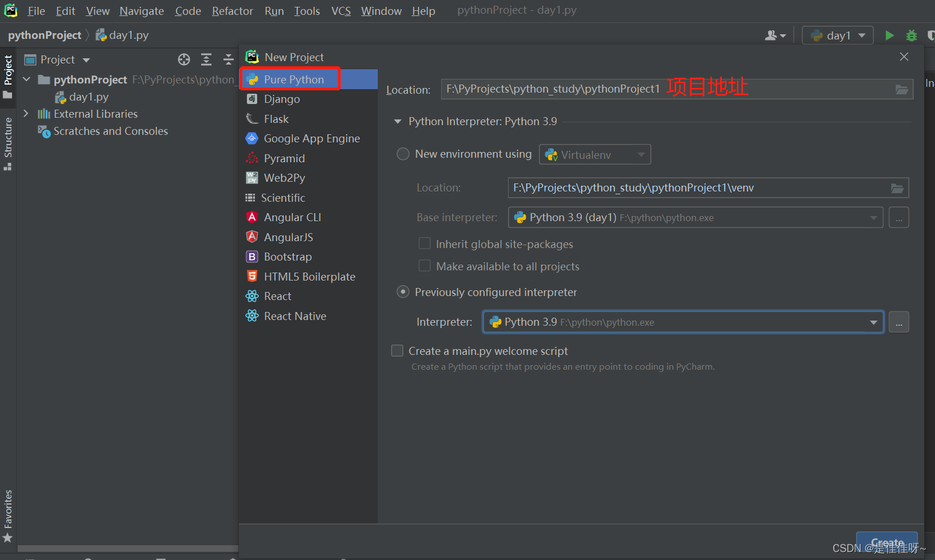This screenshot has height=560, width=935.
Task: Select Bootstrap project type
Action: tap(309, 257)
